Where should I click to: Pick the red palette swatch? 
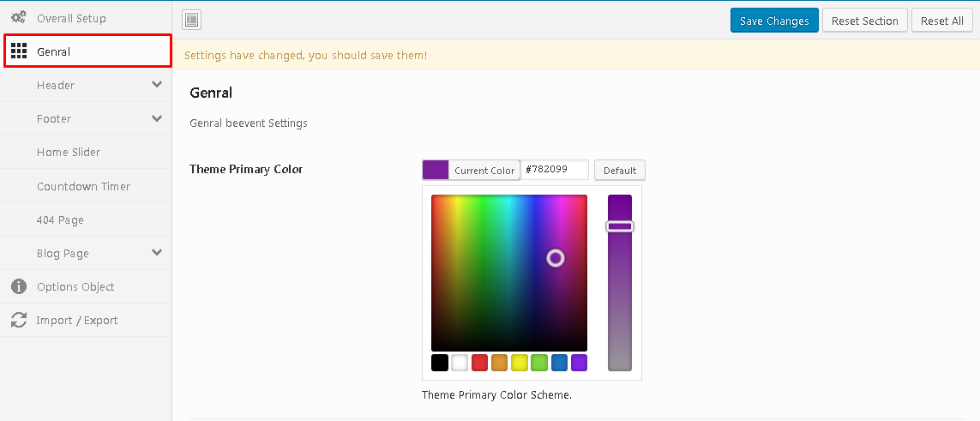[x=479, y=363]
